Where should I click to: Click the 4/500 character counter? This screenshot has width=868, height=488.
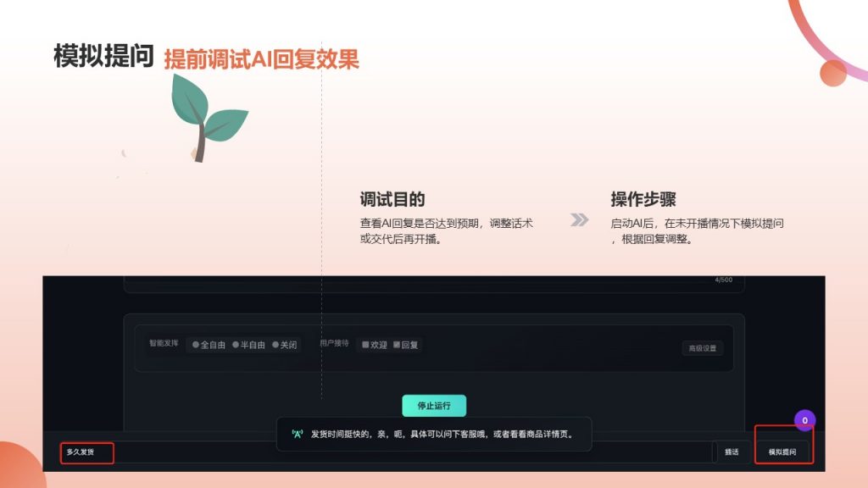723,280
